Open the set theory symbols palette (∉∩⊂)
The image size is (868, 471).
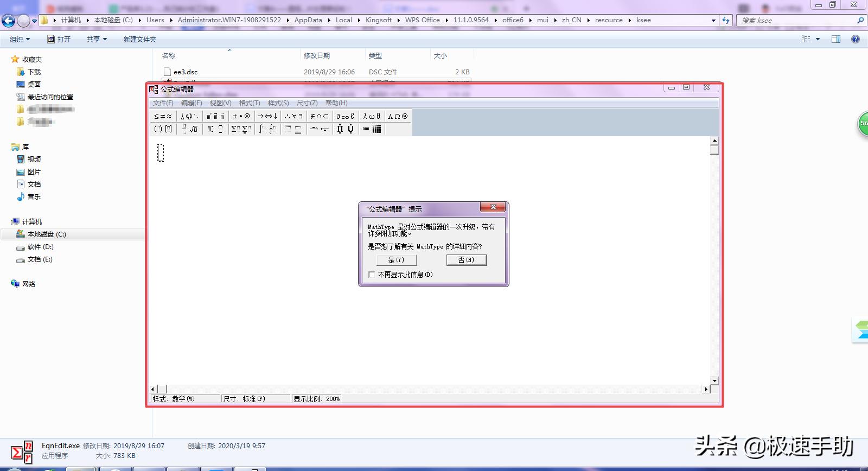320,116
